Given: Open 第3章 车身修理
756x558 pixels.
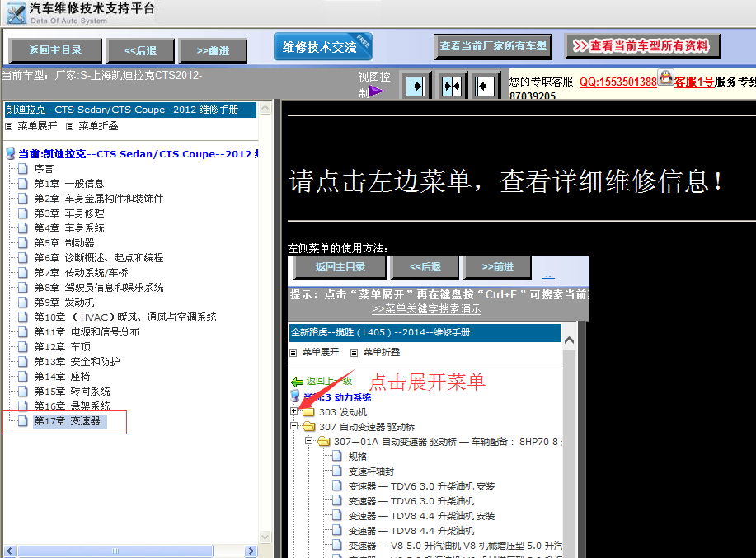Looking at the screenshot, I should pyautogui.click(x=69, y=213).
